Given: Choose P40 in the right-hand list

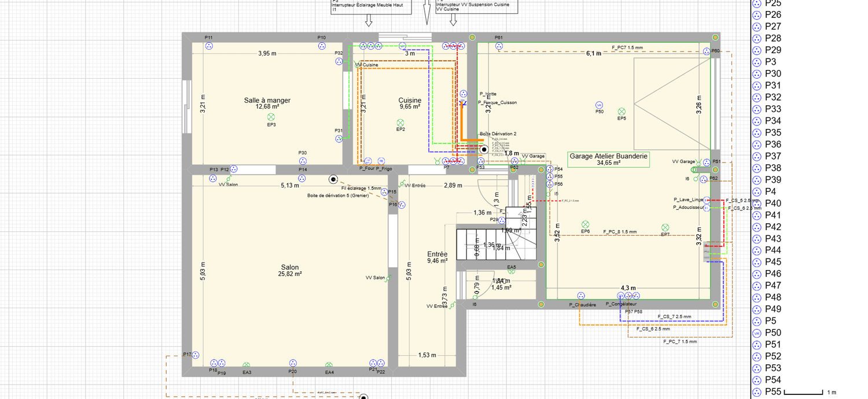Looking at the screenshot, I should [773, 204].
